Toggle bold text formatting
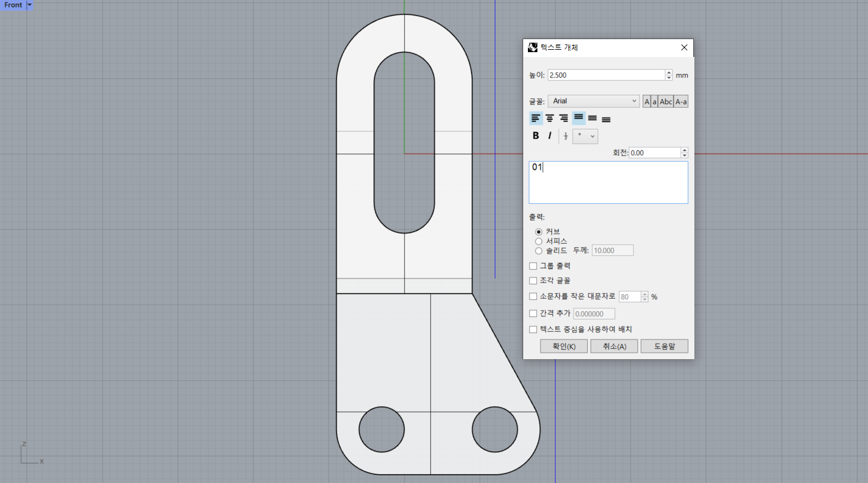868x483 pixels. tap(536, 136)
